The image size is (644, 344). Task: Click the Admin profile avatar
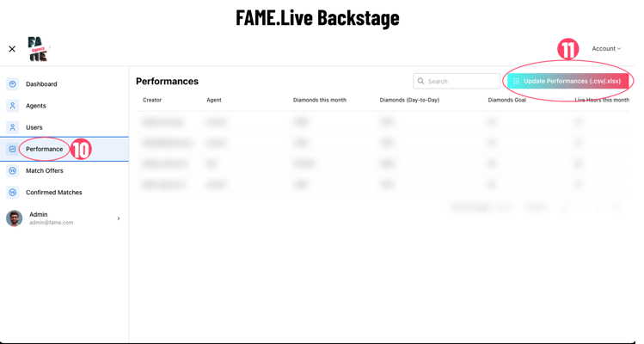15,218
